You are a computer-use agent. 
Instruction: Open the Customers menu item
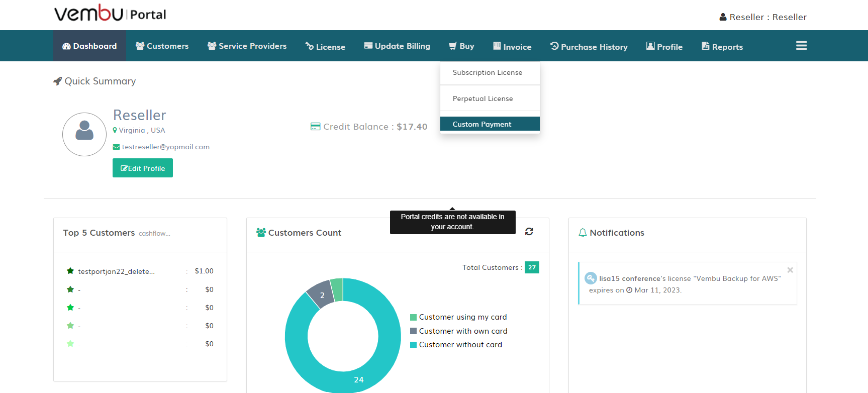pyautogui.click(x=162, y=46)
